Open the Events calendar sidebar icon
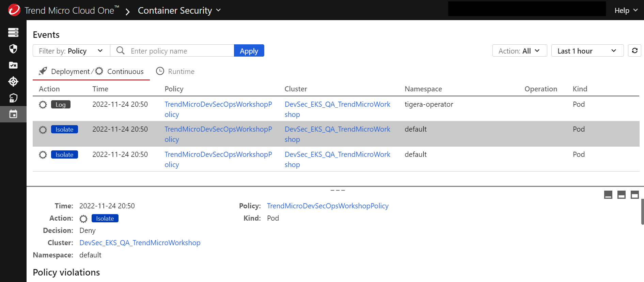The image size is (644, 282). (13, 114)
